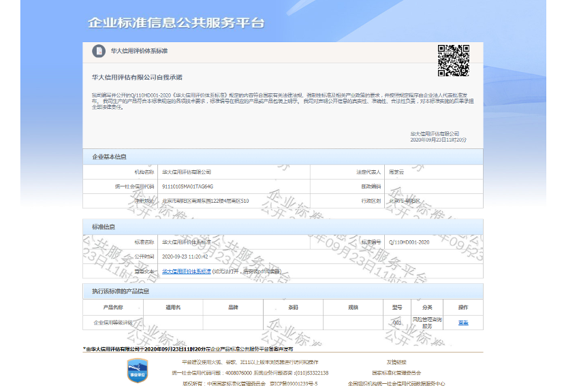Select the 型号 value 001

click(397, 323)
